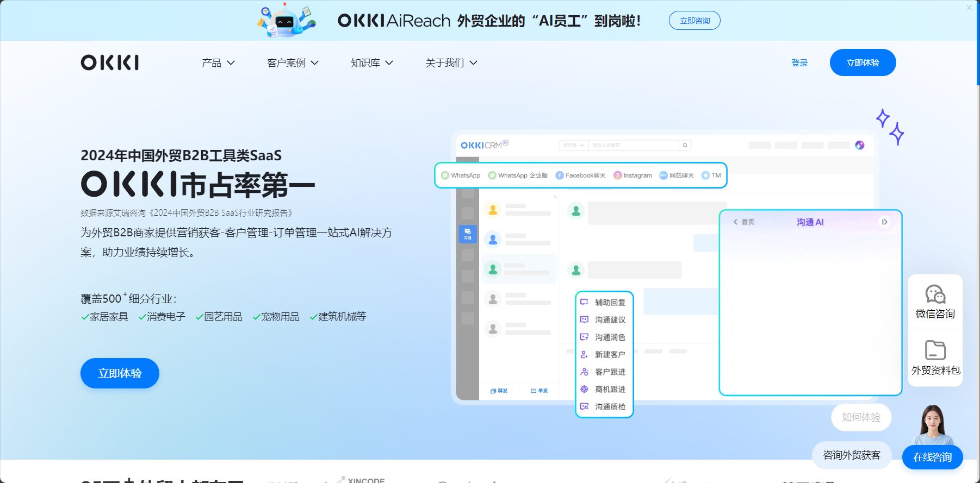Click the page vertical scrollbar thumb
The image size is (980, 483).
[x=977, y=43]
